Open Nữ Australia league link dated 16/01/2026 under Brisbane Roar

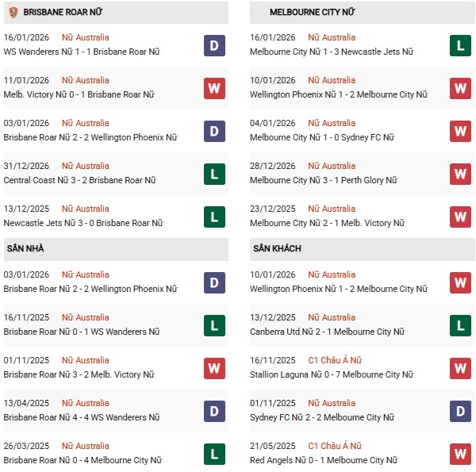86,37
